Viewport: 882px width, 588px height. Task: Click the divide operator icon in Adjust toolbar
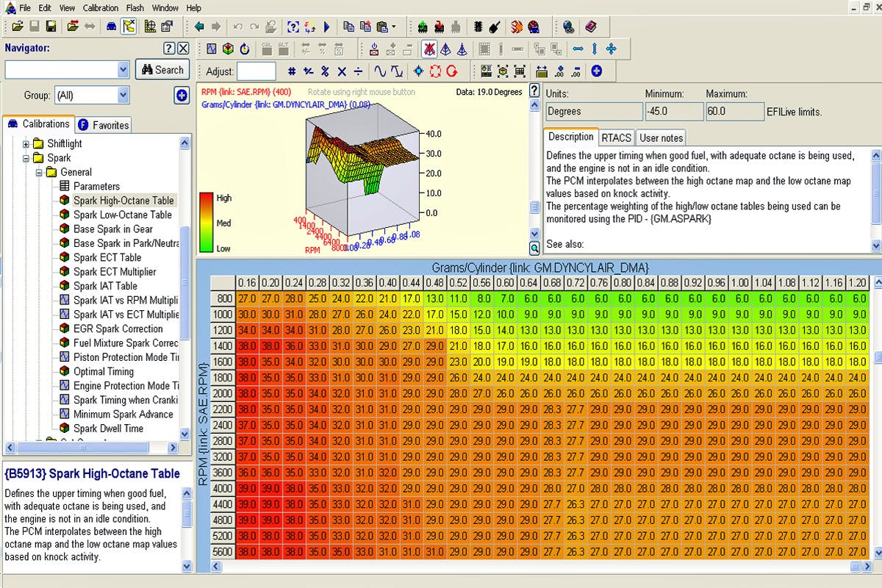coord(358,71)
